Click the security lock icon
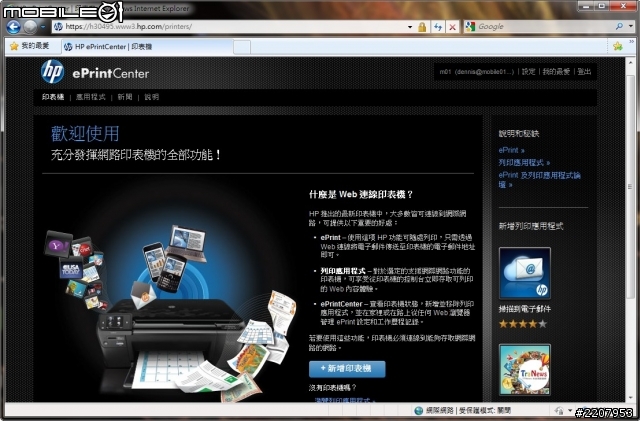640x421 pixels. pos(422,27)
